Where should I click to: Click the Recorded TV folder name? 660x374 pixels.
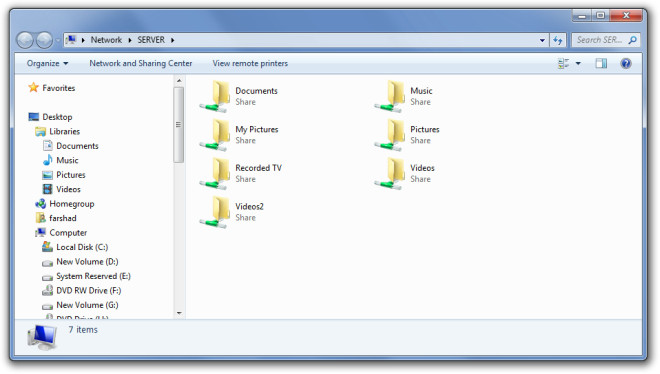[258, 168]
